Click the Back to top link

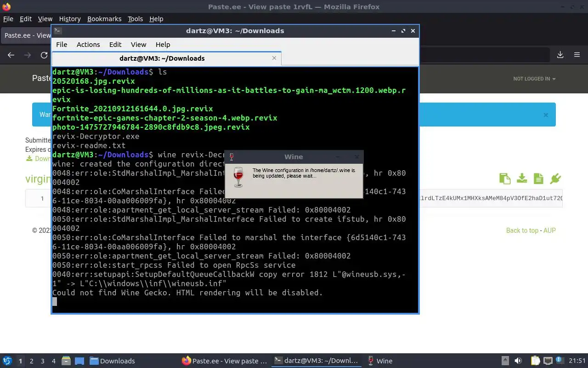point(522,230)
